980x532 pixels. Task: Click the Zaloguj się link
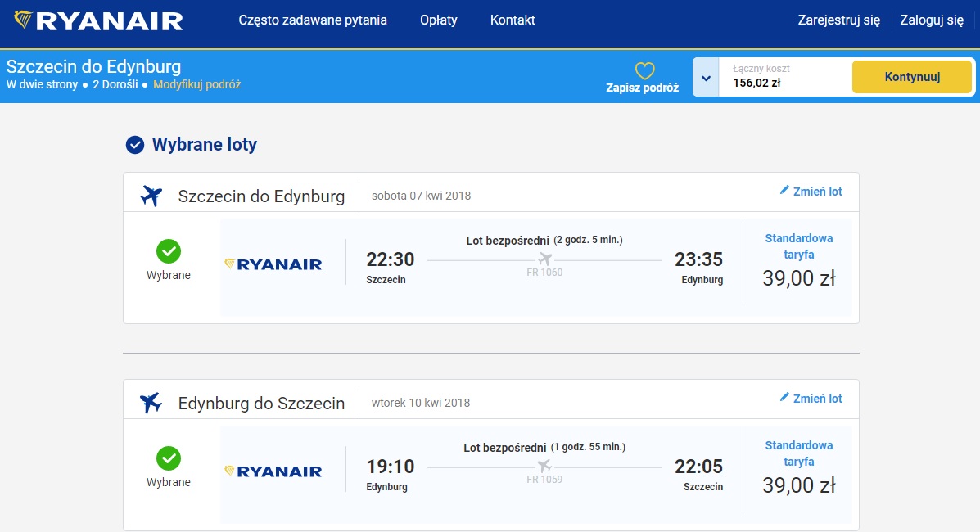[x=931, y=20]
